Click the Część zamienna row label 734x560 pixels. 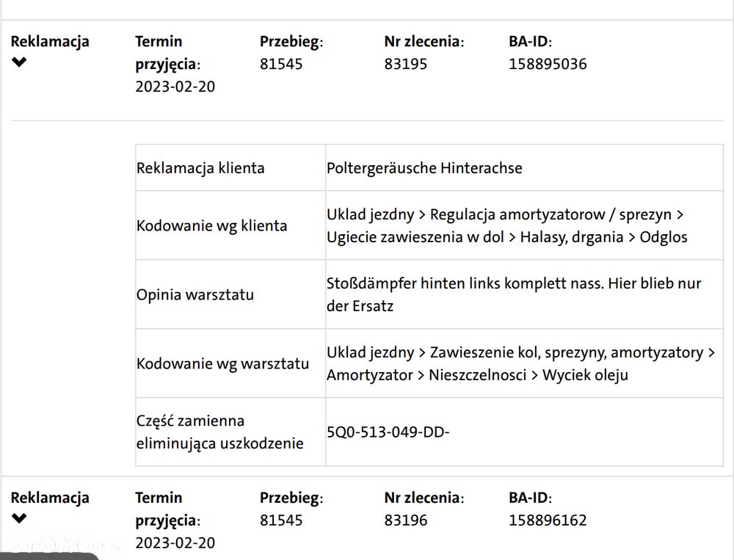220,432
